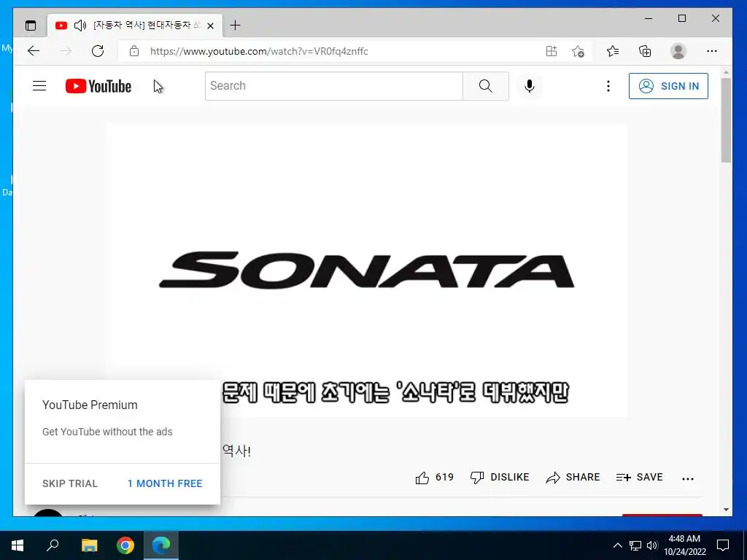Open the Windows Start menu
Image resolution: width=747 pixels, height=560 pixels.
pyautogui.click(x=18, y=545)
